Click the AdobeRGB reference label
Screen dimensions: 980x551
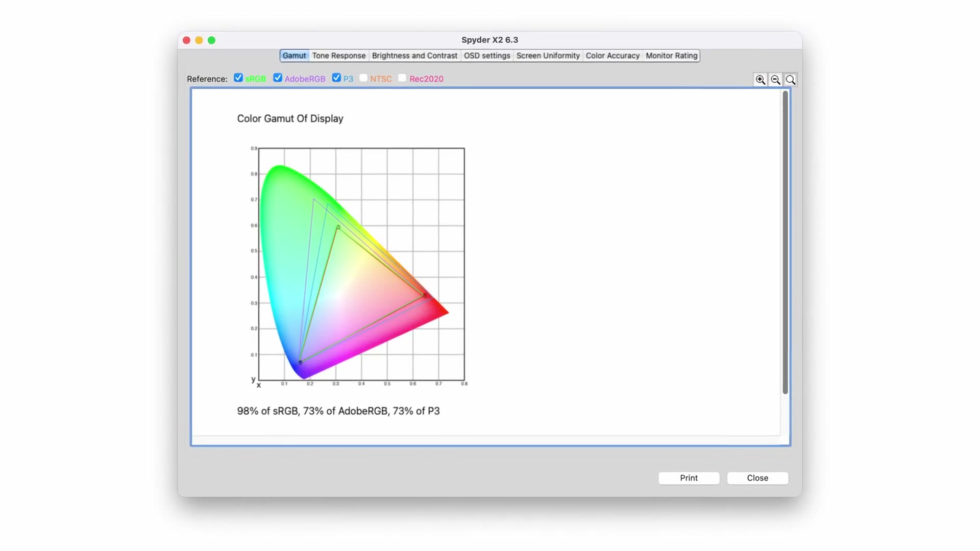click(305, 79)
